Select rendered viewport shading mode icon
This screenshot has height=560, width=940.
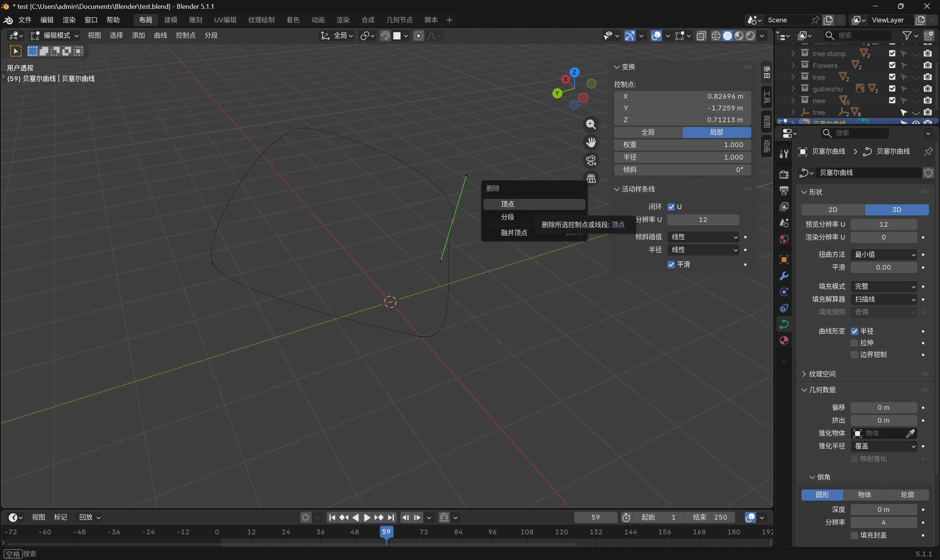(750, 36)
